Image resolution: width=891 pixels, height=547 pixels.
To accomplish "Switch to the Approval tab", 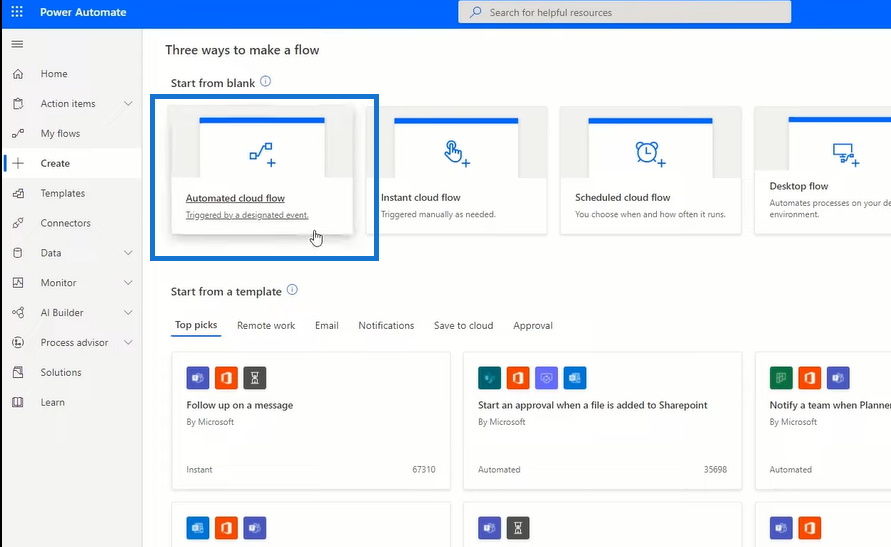I will 532,325.
